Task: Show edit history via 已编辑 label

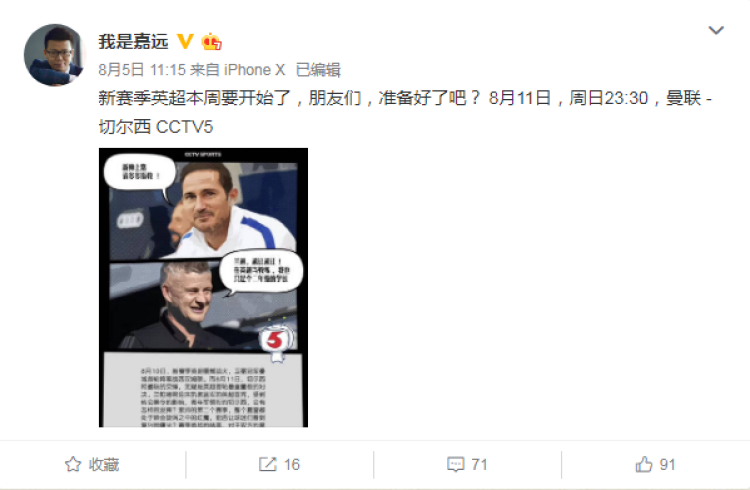Action: (318, 70)
